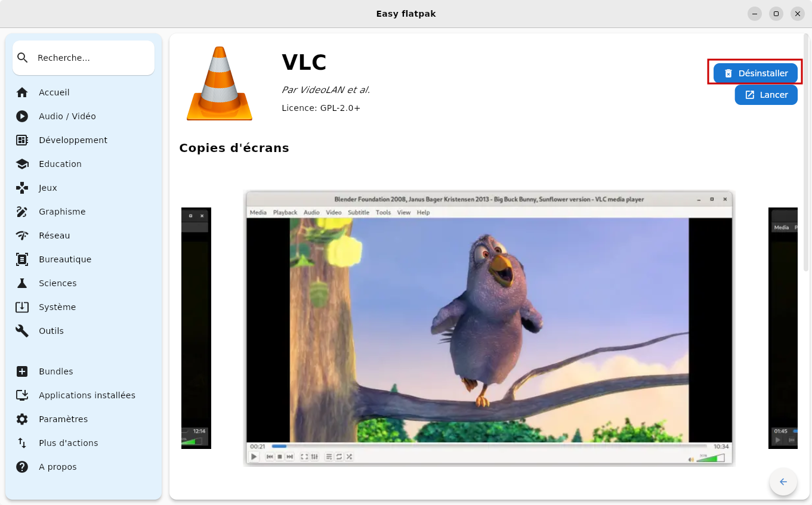The width and height of the screenshot is (812, 505).
Task: Open the Accueil home page
Action: click(84, 92)
